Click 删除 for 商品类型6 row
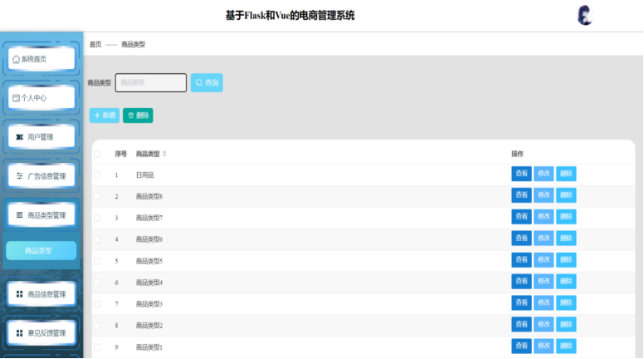Screen dimensions: 644x359 point(566,239)
